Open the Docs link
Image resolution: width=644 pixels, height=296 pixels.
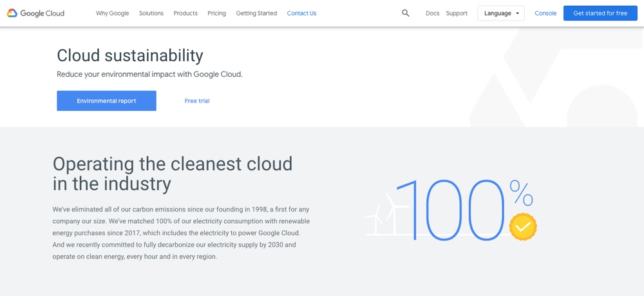tap(432, 13)
